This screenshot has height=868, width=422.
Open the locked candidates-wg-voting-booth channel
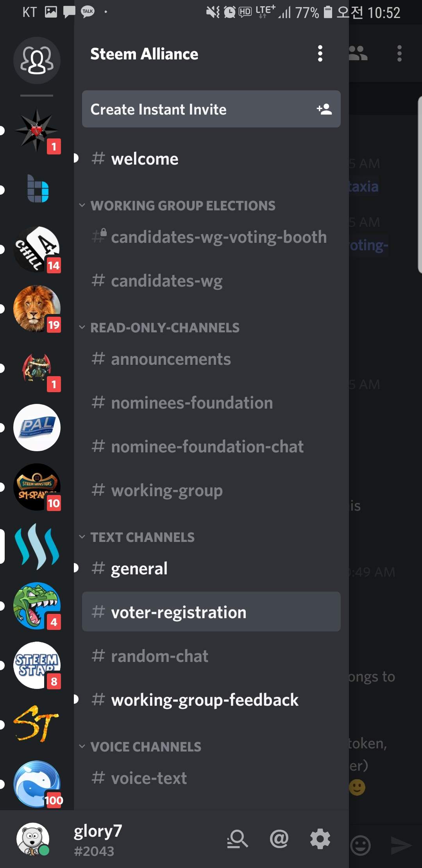point(218,237)
